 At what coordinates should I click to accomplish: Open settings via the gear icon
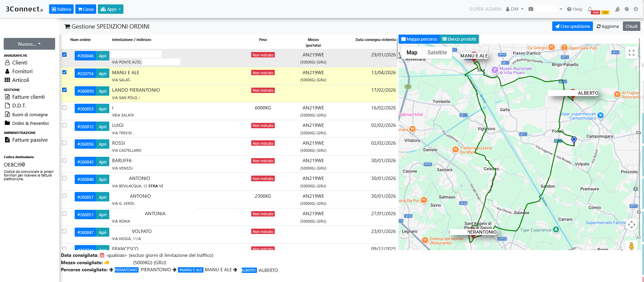[x=627, y=9]
